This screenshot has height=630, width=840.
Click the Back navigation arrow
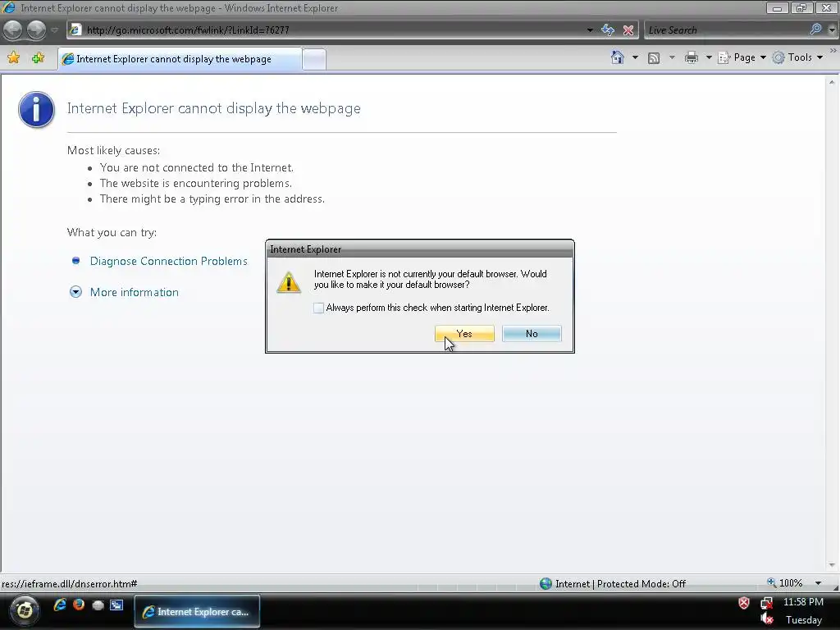pos(13,30)
